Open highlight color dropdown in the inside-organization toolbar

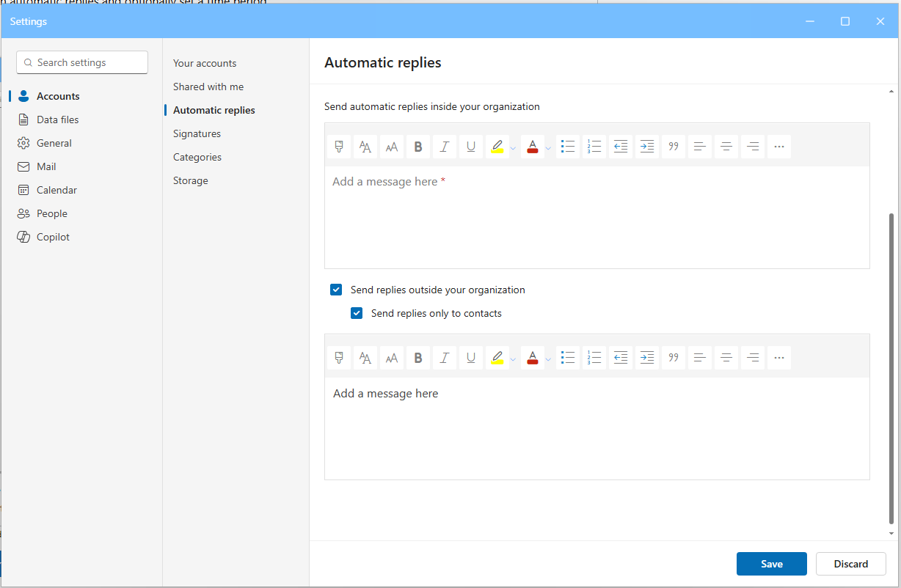[x=513, y=147]
